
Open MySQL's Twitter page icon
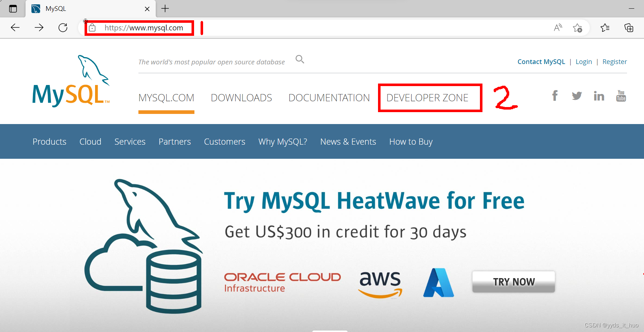[577, 96]
